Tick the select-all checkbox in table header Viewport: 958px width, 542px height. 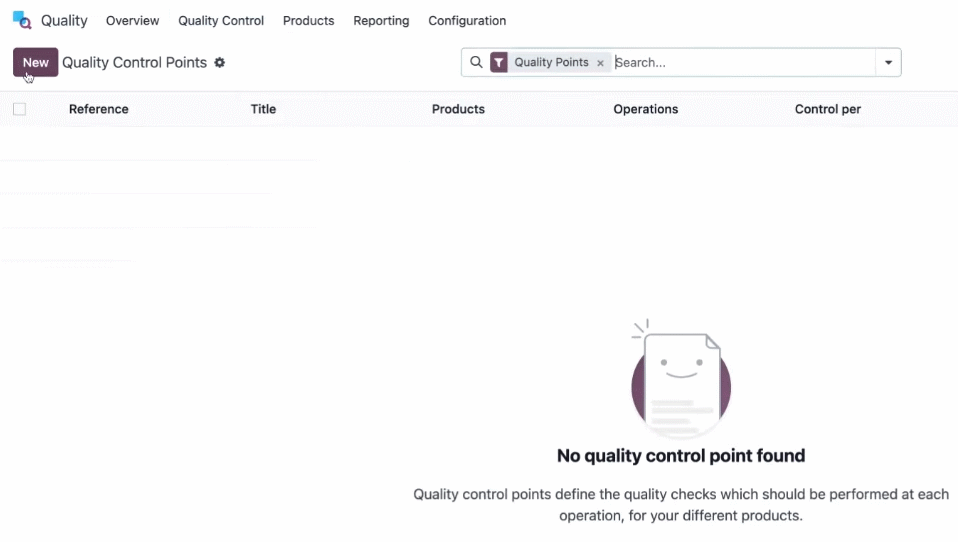pyautogui.click(x=20, y=109)
